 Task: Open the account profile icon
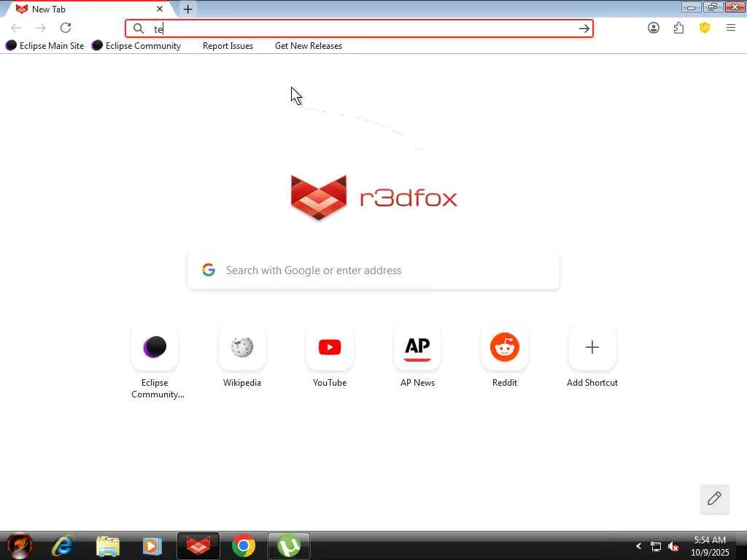[654, 28]
